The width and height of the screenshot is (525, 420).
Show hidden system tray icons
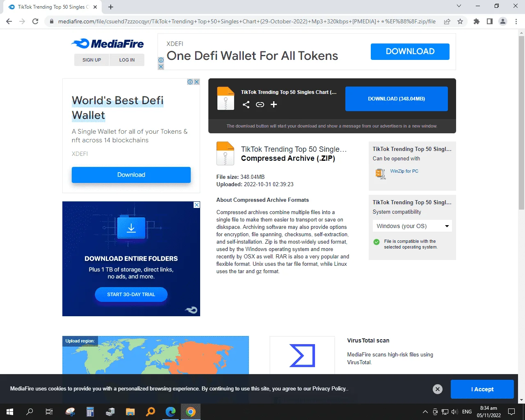tap(425, 412)
